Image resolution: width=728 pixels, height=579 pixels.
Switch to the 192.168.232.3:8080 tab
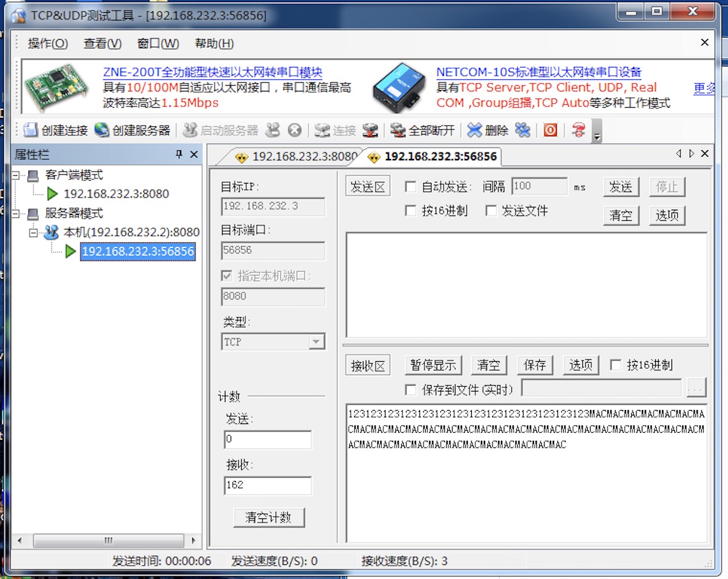point(297,156)
